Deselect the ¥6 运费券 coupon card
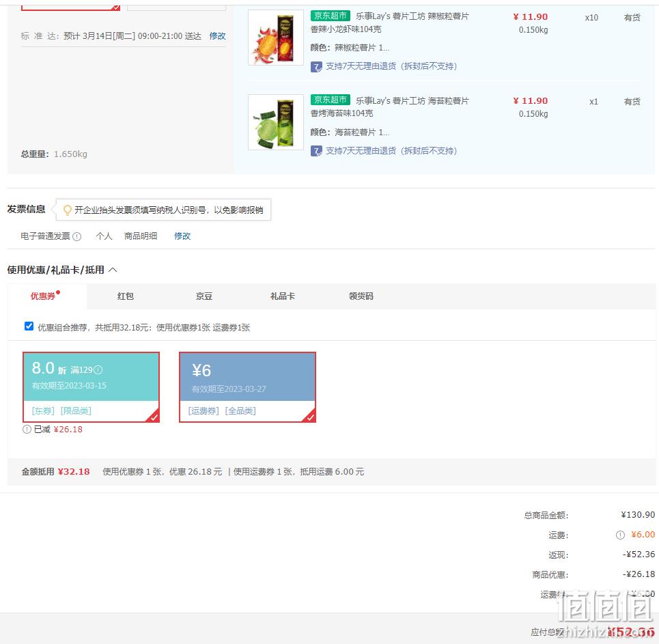 point(247,387)
